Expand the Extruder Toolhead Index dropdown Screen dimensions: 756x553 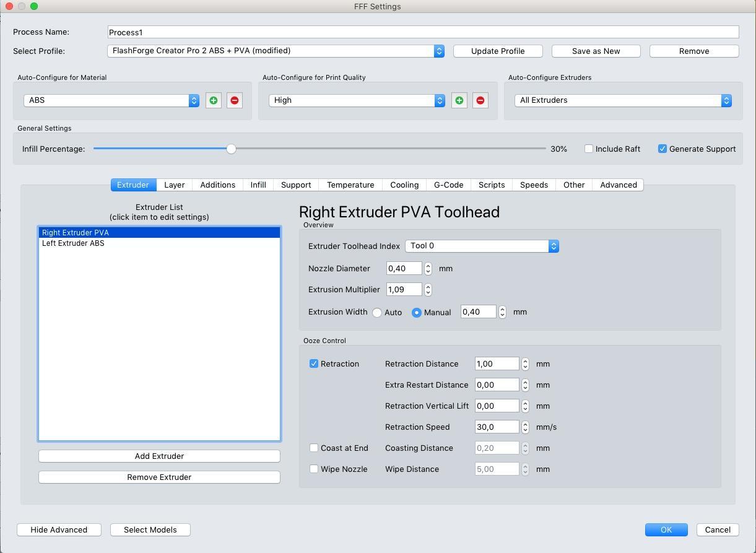click(x=482, y=246)
